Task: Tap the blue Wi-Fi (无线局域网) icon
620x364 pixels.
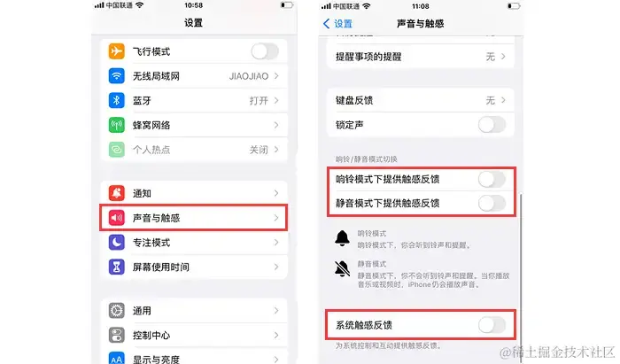Action: coord(116,76)
